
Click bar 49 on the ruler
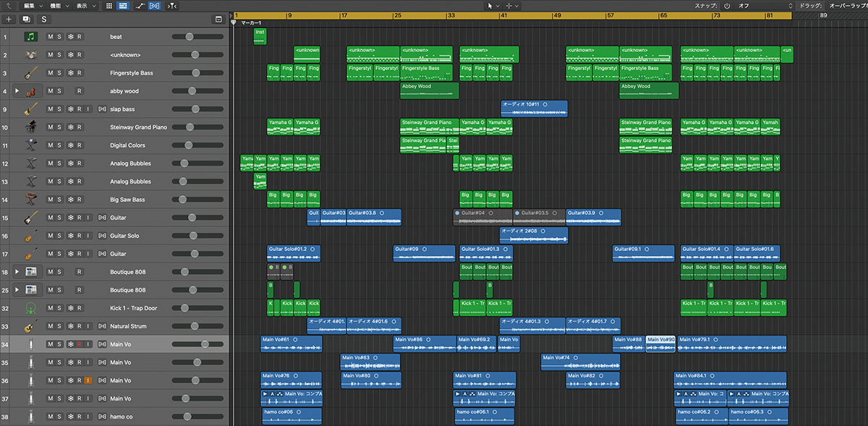(558, 15)
